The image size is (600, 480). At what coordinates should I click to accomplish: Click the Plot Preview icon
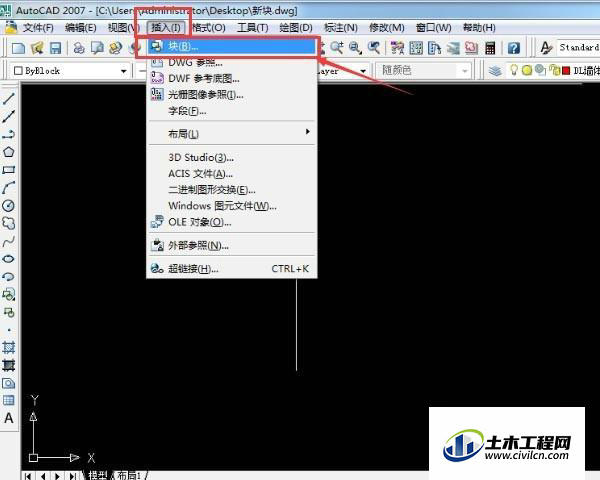[97, 48]
